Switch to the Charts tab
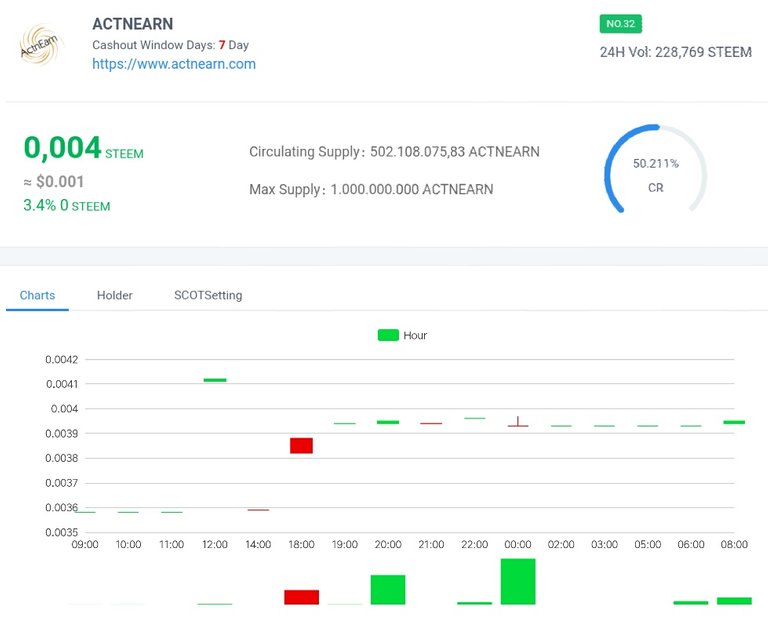Screen dimensions: 768x628 coord(37,295)
